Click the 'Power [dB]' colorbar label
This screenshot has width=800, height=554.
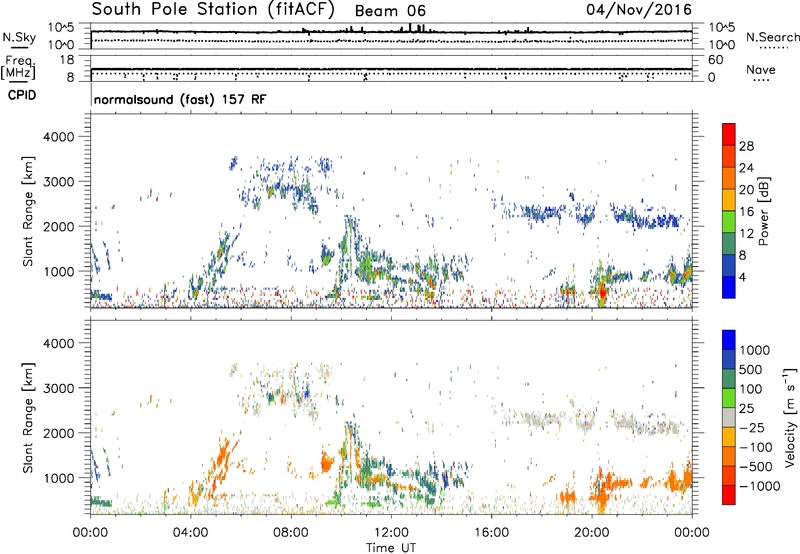[763, 211]
